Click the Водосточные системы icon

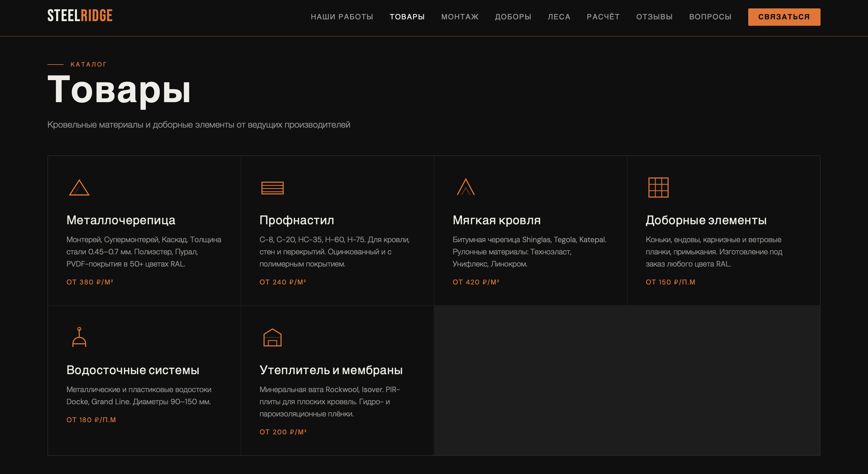tap(79, 337)
